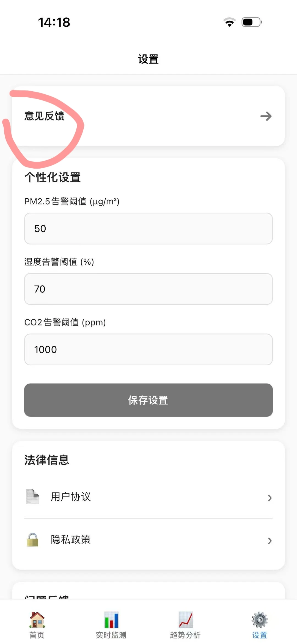This screenshot has height=644, width=297.
Task: Tap the battery status icon
Action: pyautogui.click(x=252, y=22)
